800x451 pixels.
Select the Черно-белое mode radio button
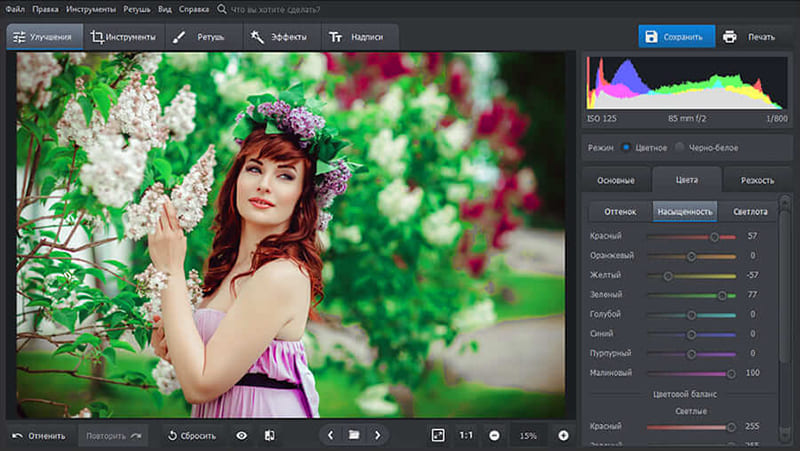[x=679, y=147]
